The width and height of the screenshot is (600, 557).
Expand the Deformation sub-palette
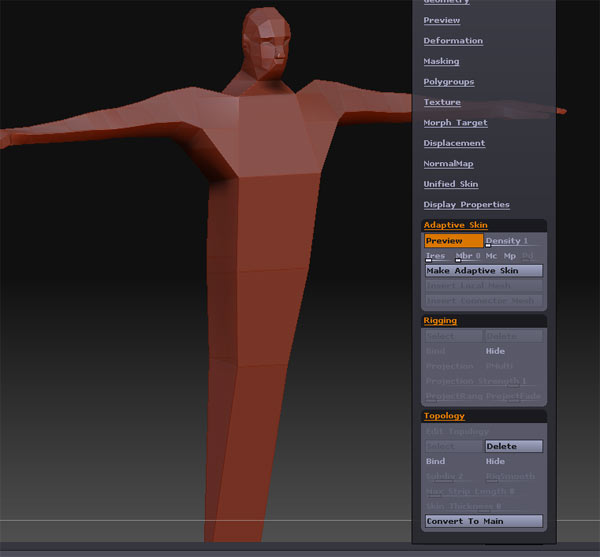pyautogui.click(x=453, y=41)
